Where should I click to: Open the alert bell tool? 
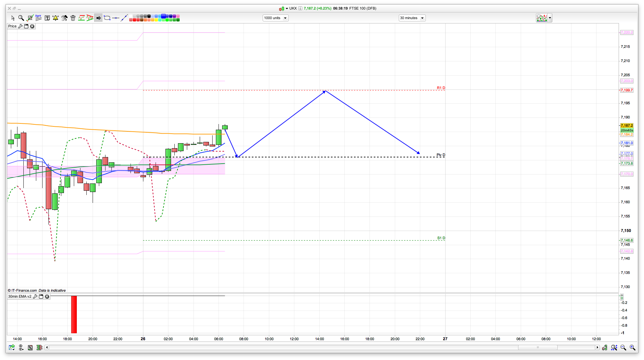(x=55, y=18)
